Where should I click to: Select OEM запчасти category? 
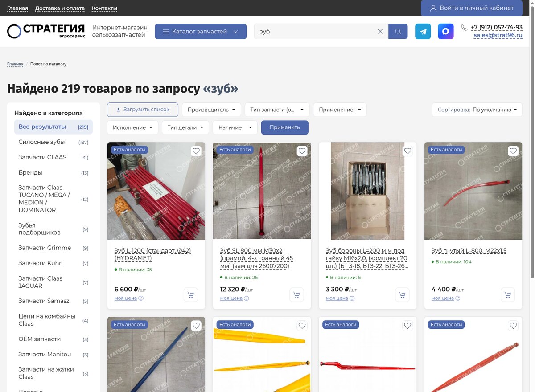click(53, 339)
